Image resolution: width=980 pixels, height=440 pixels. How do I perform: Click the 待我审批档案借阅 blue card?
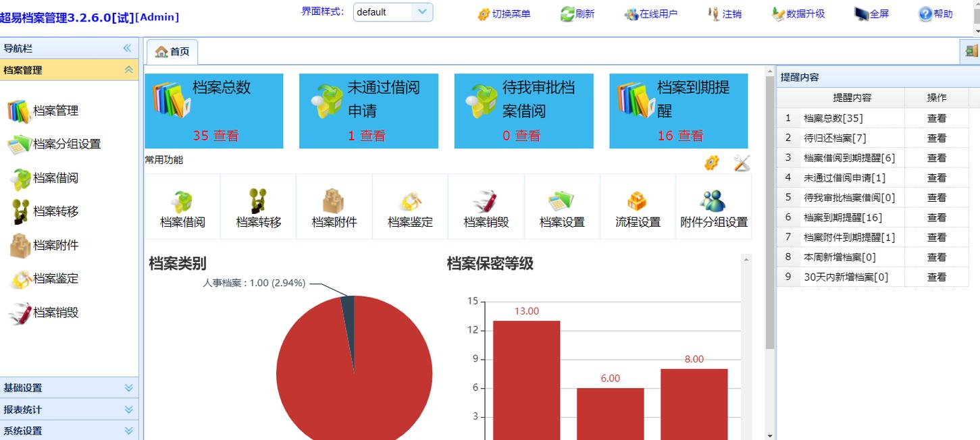click(523, 111)
